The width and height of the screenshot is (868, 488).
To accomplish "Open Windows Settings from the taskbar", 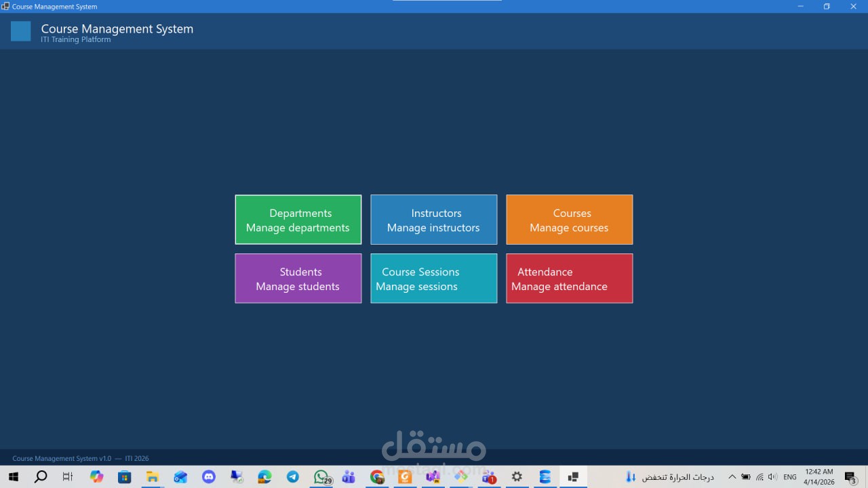I will point(517,476).
